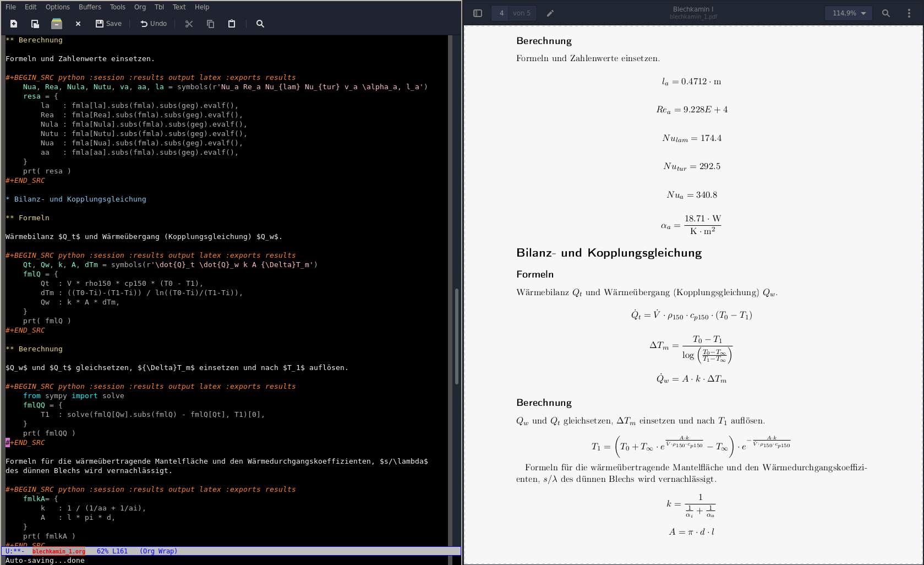The image size is (924, 565).
Task: Save the current buffer
Action: coord(108,24)
